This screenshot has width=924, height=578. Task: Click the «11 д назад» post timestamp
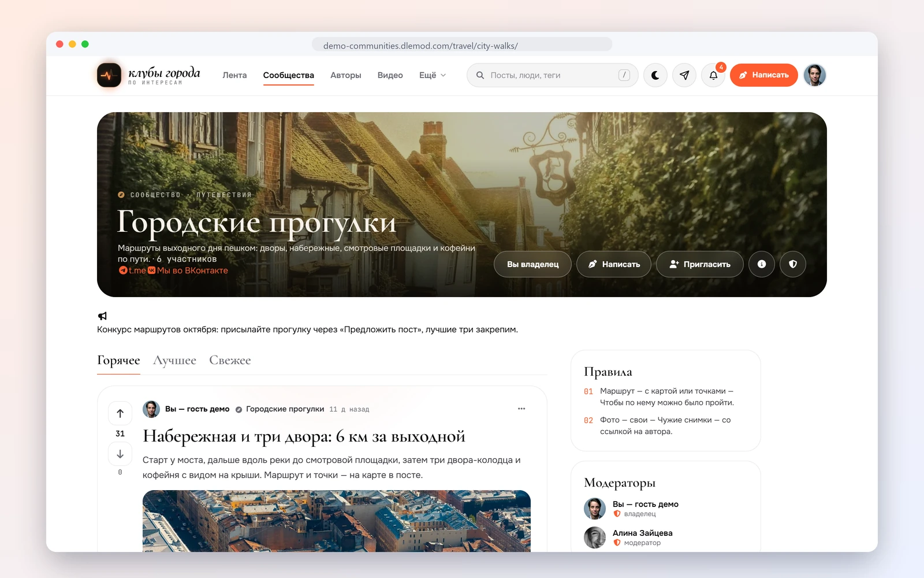point(349,409)
